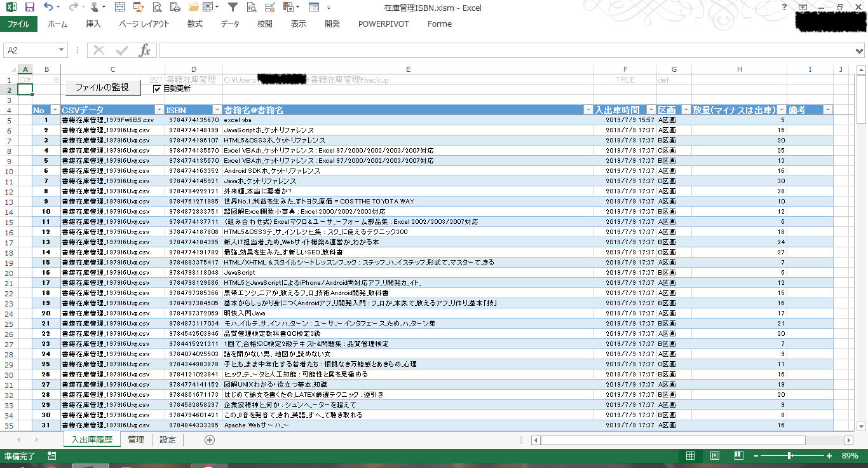Switch to Page Layout view icon
The height and width of the screenshot is (468, 868).
pyautogui.click(x=714, y=456)
